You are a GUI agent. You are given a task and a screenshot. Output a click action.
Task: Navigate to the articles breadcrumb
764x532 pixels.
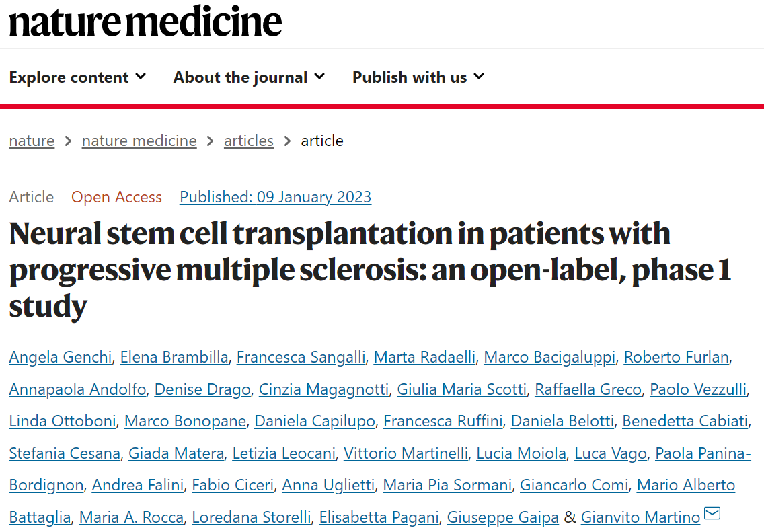click(249, 141)
